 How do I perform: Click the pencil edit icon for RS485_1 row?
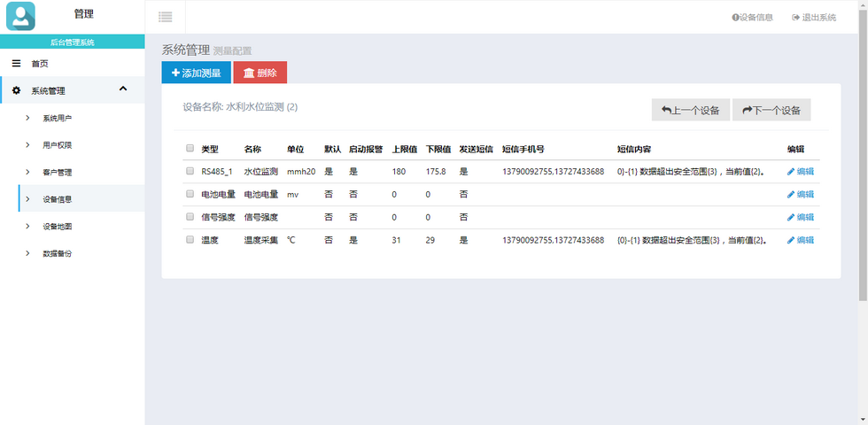pyautogui.click(x=791, y=172)
